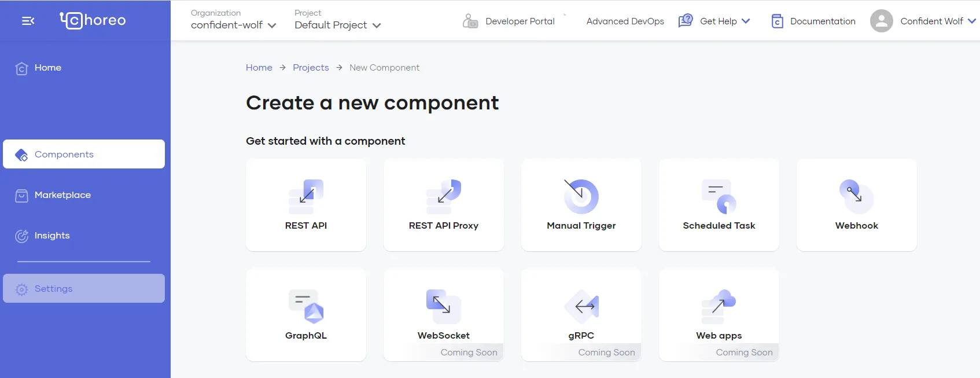Choose the Webhook component icon

pos(856,197)
